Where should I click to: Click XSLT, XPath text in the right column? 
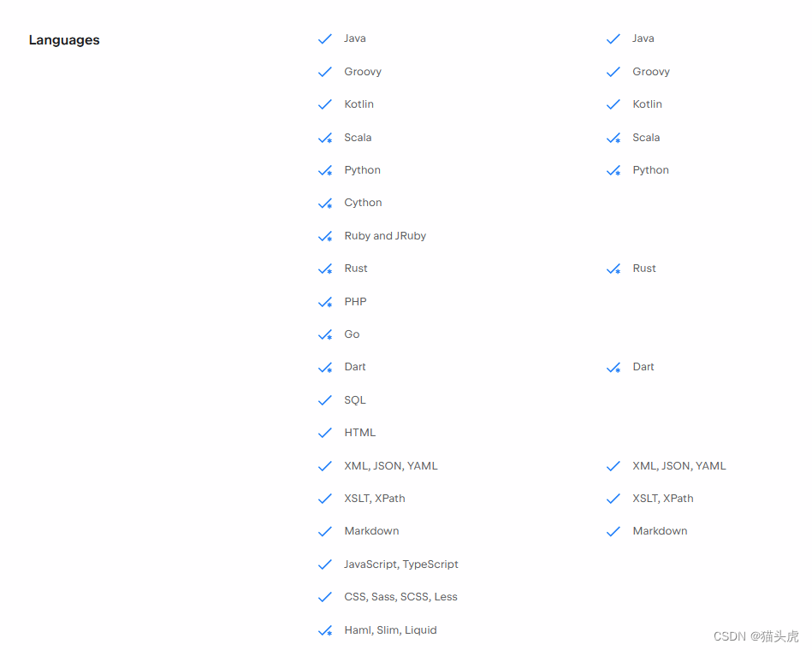(663, 499)
